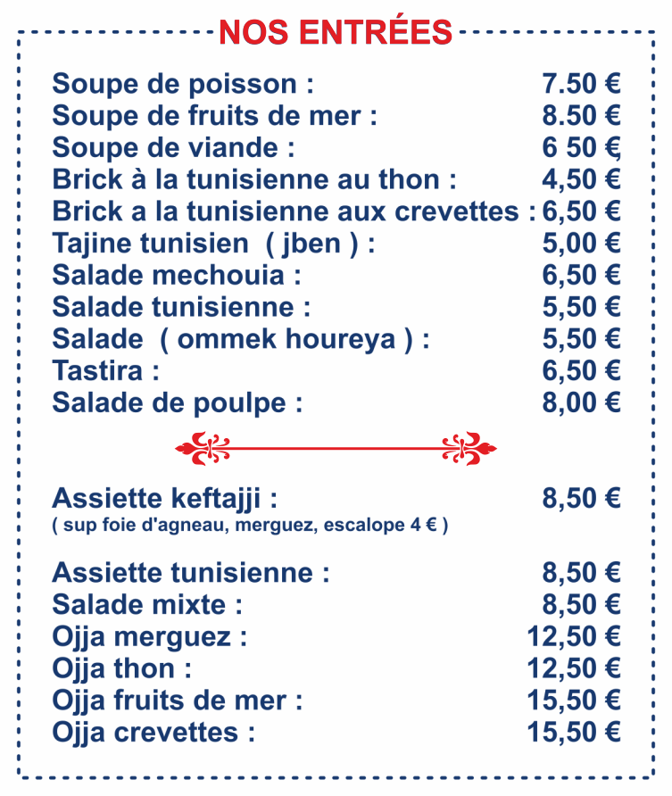Select Assiette tunisienne item
Viewport: 672px width, 796px height.
click(336, 573)
